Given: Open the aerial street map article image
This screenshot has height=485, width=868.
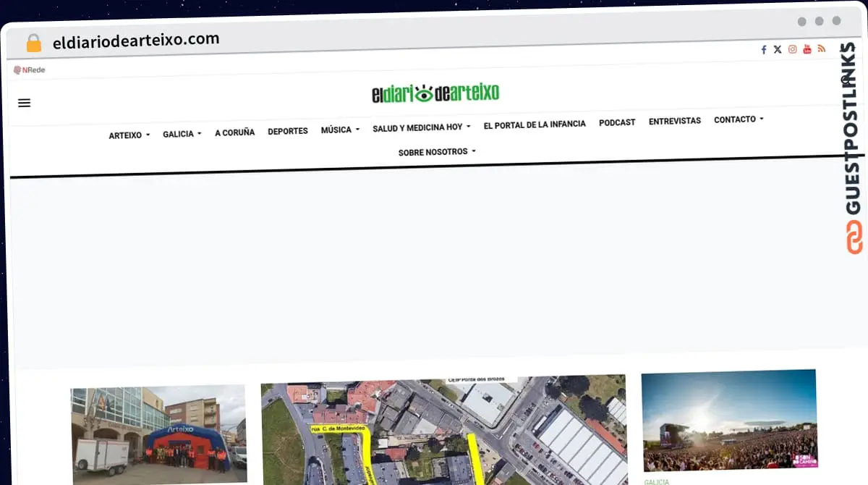Looking at the screenshot, I should (444, 430).
